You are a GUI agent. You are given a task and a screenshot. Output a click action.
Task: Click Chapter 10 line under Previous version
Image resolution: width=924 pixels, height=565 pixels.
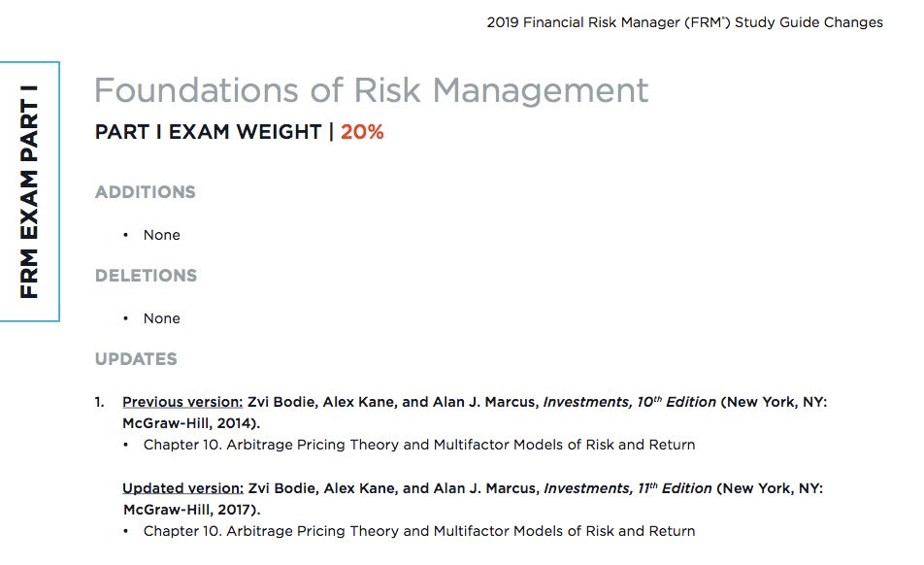(x=419, y=445)
